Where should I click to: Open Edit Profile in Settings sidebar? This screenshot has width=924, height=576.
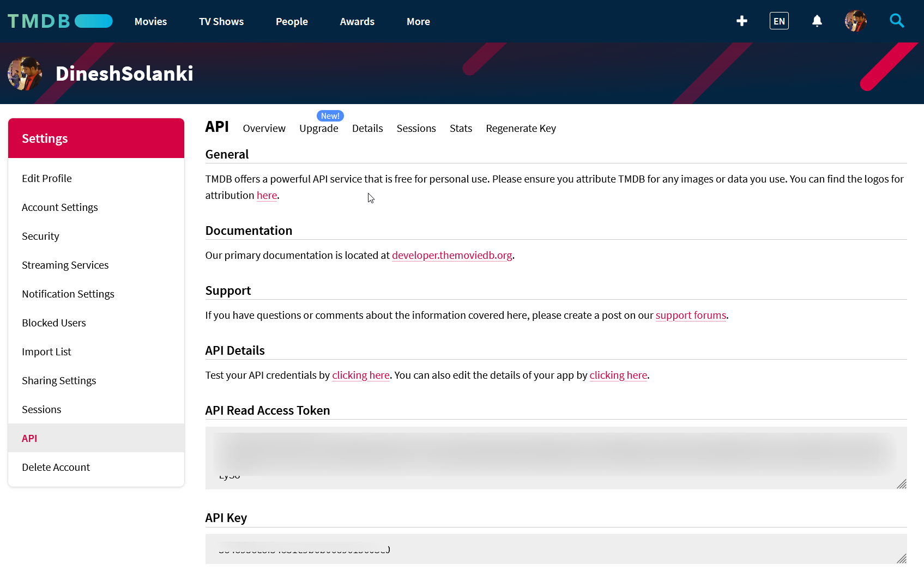point(96,178)
